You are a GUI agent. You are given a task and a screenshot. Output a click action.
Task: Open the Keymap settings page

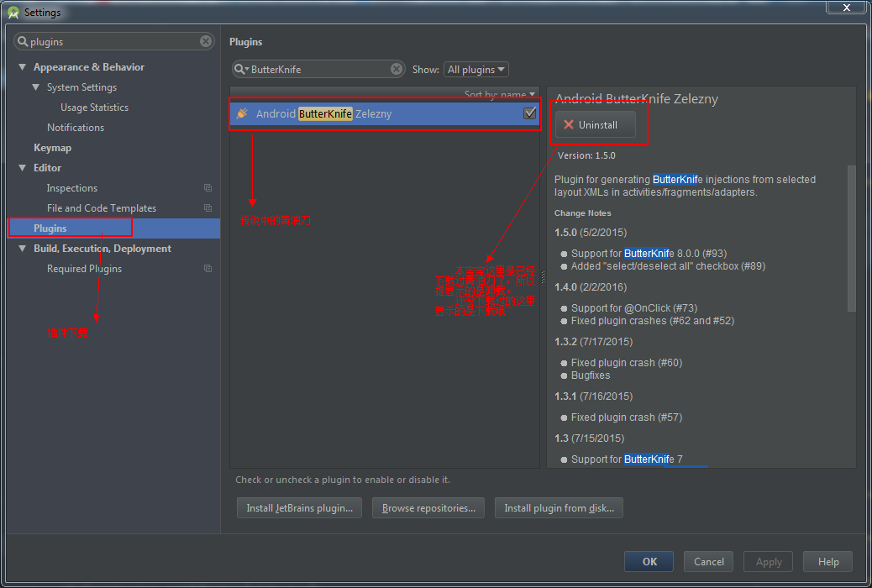[52, 148]
